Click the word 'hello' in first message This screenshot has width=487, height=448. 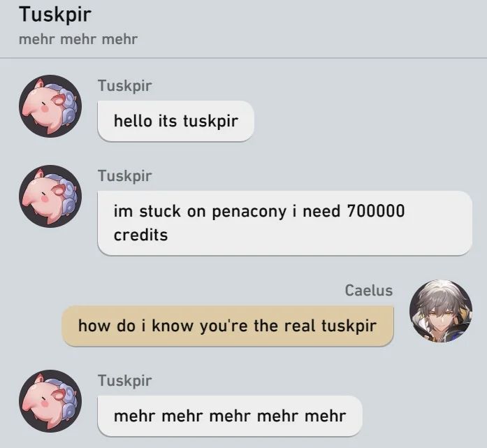coord(133,121)
